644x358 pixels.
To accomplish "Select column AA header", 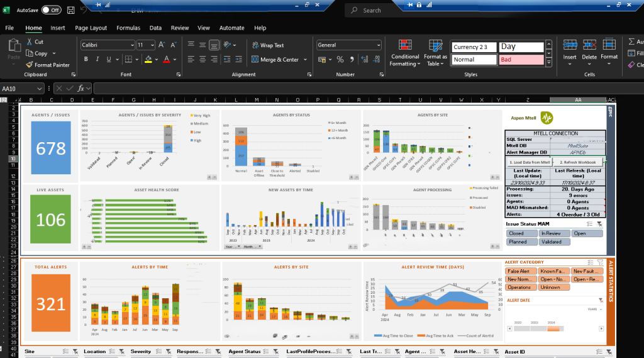I will pyautogui.click(x=578, y=100).
